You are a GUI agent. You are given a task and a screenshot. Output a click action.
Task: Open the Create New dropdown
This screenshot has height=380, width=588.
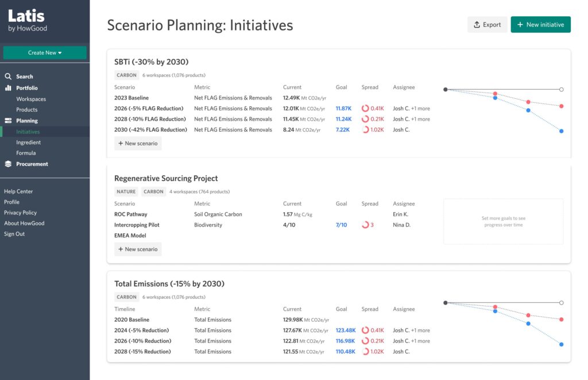coord(45,53)
